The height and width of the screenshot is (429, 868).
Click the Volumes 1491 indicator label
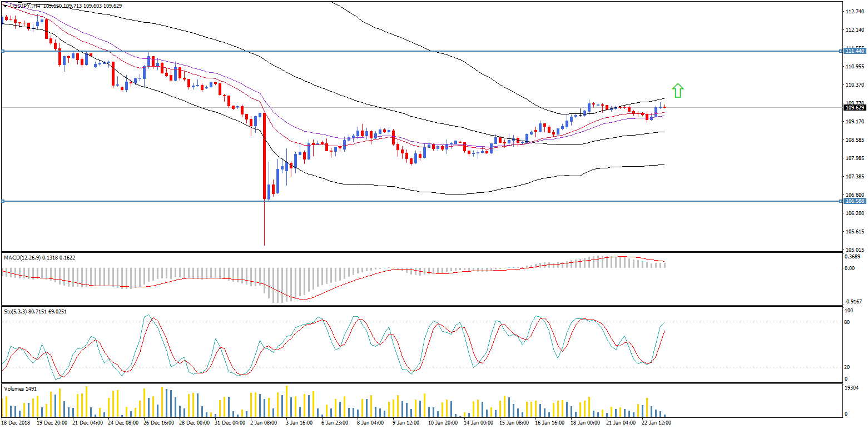pos(21,389)
